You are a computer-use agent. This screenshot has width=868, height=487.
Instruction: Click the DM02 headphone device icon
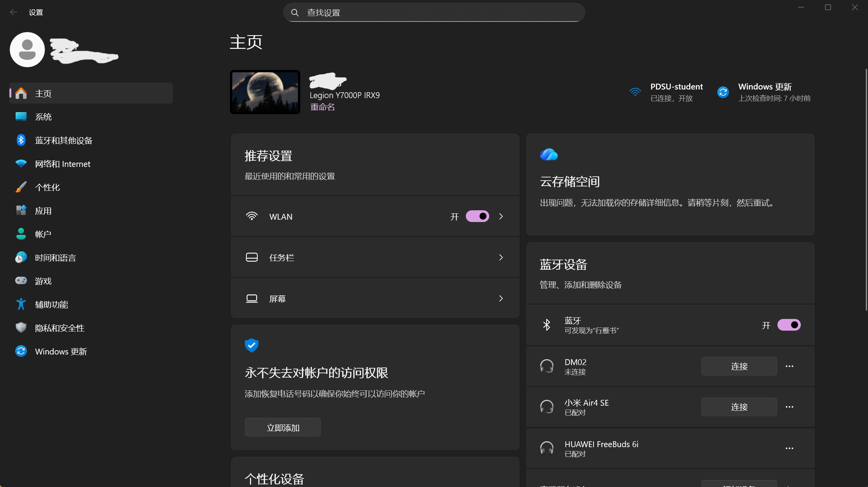[x=547, y=366]
